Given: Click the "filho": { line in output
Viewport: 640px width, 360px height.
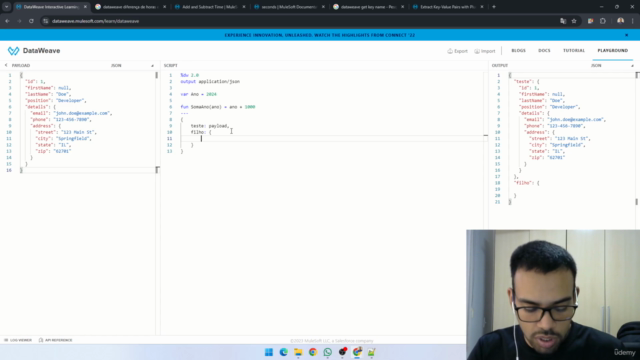Looking at the screenshot, I should point(527,183).
